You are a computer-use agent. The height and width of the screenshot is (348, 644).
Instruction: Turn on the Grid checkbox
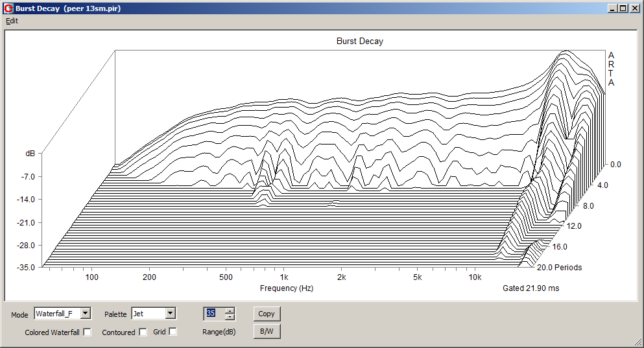click(x=173, y=332)
